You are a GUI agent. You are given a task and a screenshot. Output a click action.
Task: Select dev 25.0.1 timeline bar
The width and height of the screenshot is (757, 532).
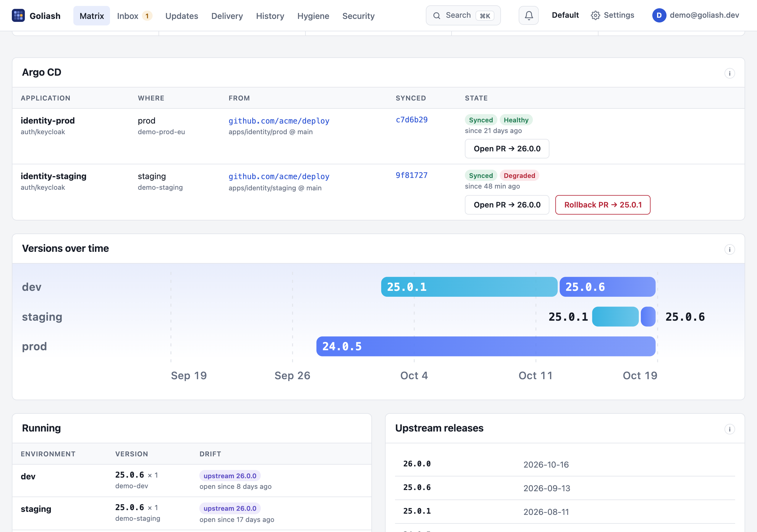(x=469, y=287)
